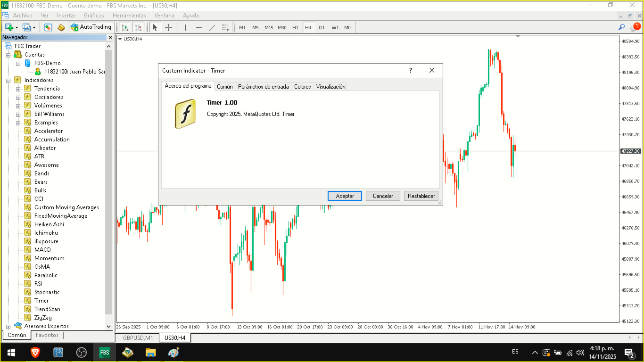Collapse the Indicadores tree node

(x=8, y=80)
